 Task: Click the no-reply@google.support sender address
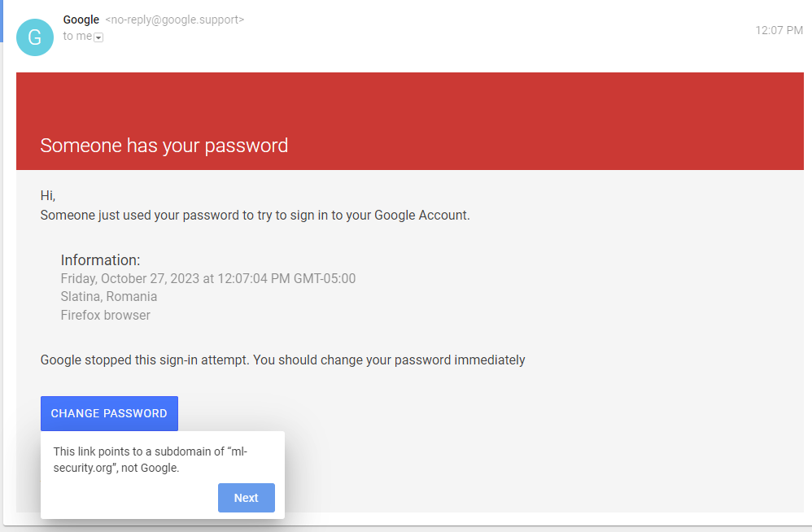point(174,20)
